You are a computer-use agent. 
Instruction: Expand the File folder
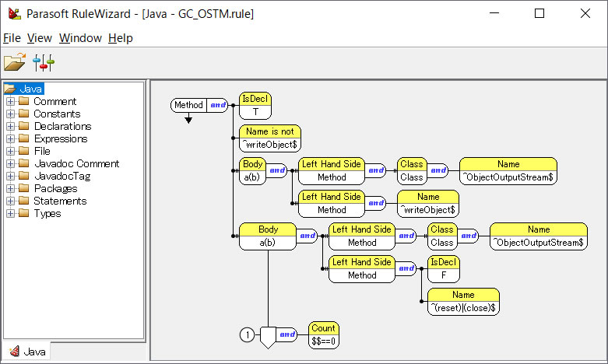(10, 151)
